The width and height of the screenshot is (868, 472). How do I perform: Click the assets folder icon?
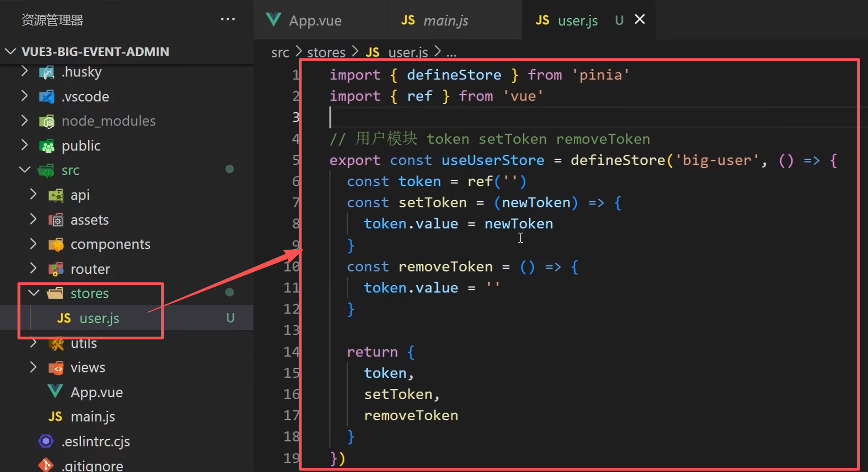tap(56, 220)
